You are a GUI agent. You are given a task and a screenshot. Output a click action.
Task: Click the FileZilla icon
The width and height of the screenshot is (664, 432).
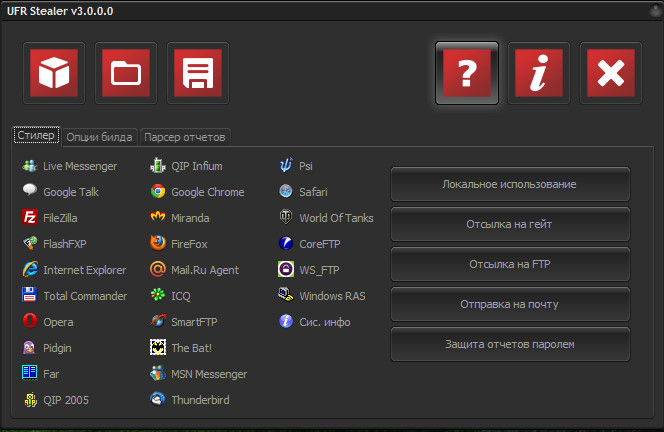pyautogui.click(x=30, y=217)
